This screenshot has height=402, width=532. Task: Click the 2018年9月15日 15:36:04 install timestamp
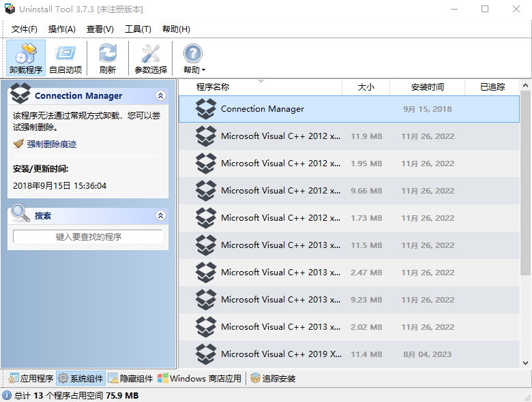tap(60, 186)
